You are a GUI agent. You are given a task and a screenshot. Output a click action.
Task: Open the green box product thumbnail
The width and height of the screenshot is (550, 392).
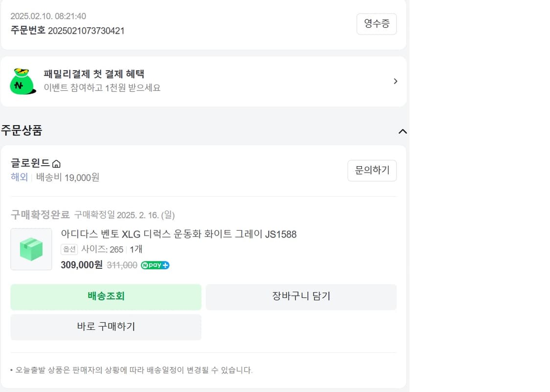point(31,249)
